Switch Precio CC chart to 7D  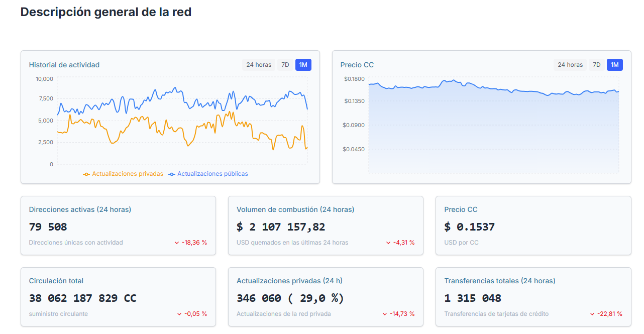[596, 65]
